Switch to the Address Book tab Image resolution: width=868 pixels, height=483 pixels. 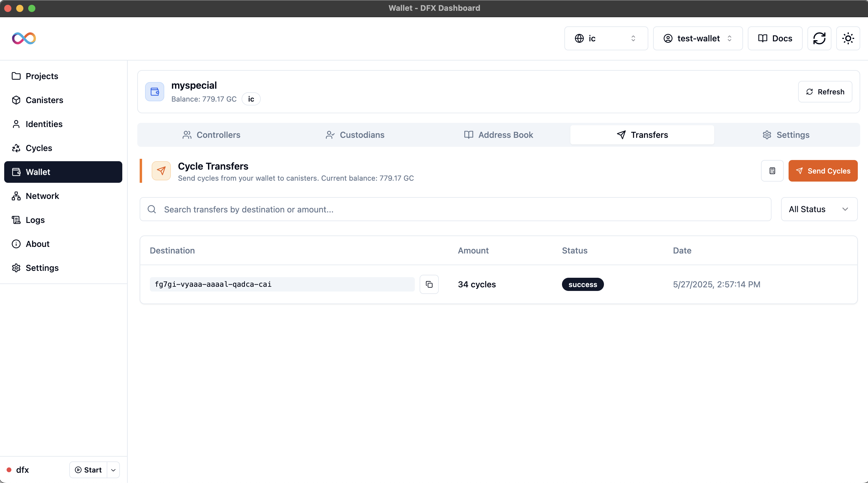[498, 135]
